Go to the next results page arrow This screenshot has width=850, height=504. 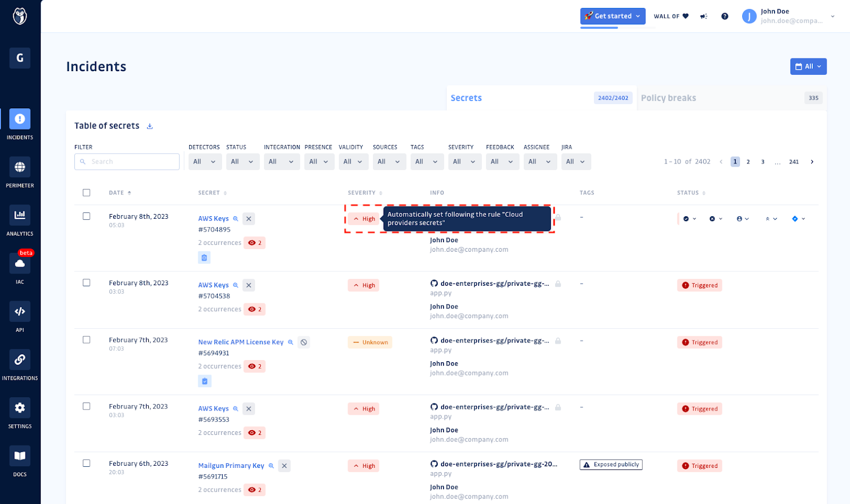[x=812, y=162]
